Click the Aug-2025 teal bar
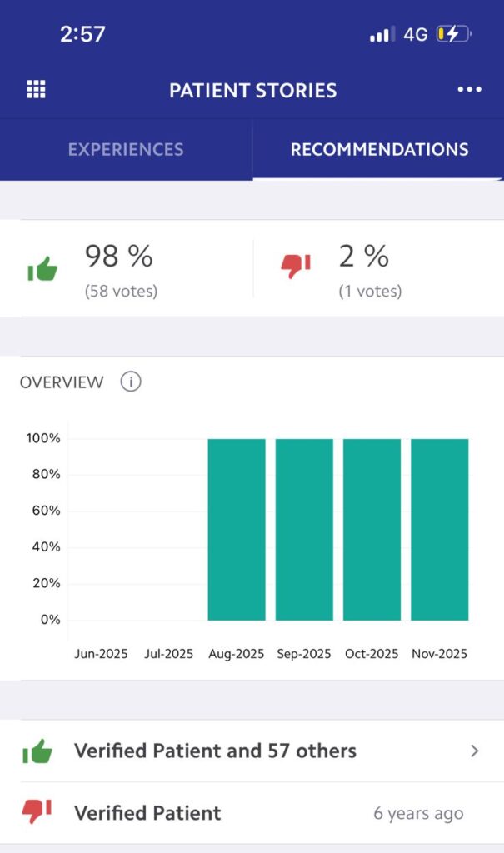The image size is (504, 853). click(x=237, y=530)
